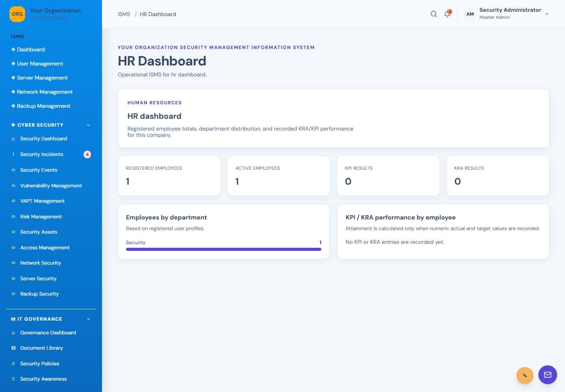565x392 pixels.
Task: Open Network Security link
Action: pos(51,263)
